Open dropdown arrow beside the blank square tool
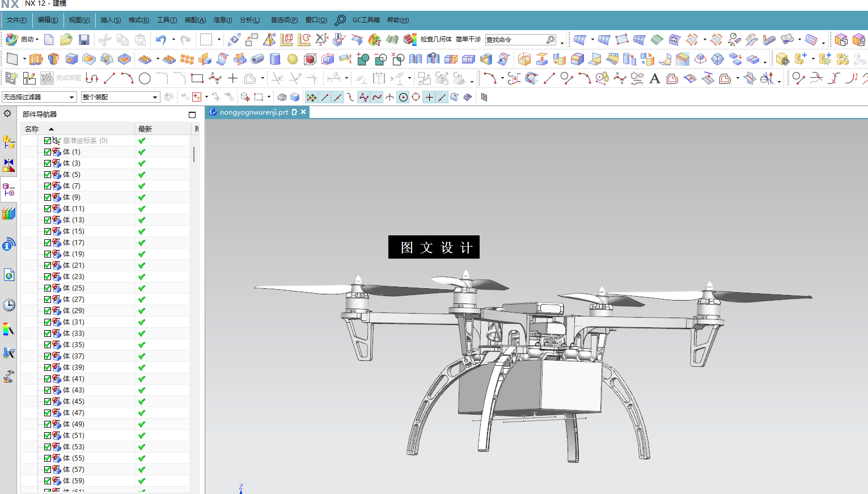The image size is (868, 494). [x=219, y=40]
